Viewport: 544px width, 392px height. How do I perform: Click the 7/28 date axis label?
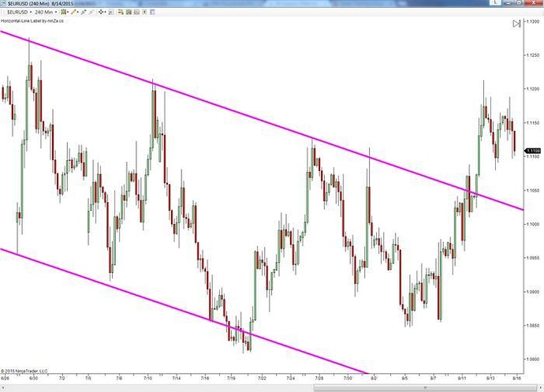click(319, 378)
